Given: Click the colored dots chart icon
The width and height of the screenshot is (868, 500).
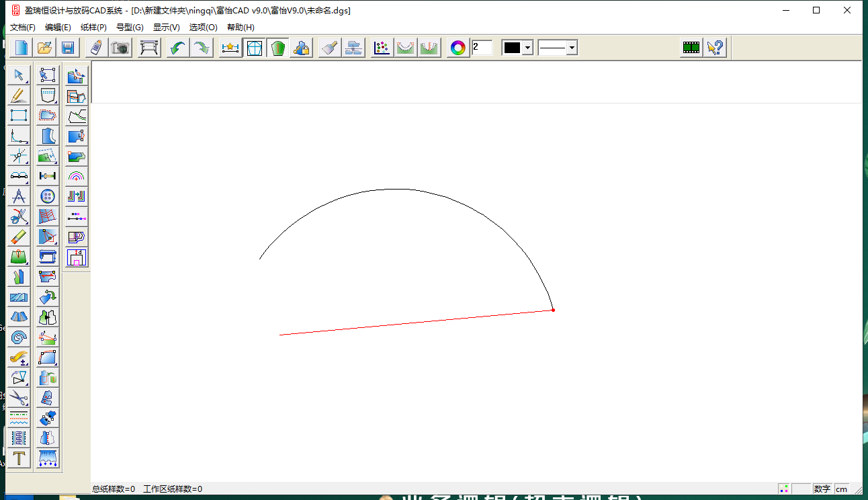Looking at the screenshot, I should tap(382, 48).
